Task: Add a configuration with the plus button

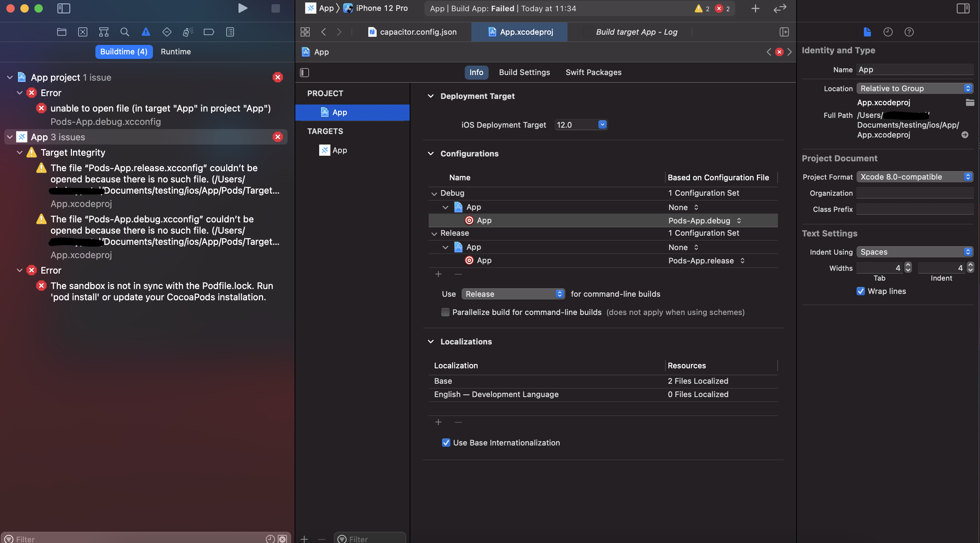Action: (x=438, y=274)
